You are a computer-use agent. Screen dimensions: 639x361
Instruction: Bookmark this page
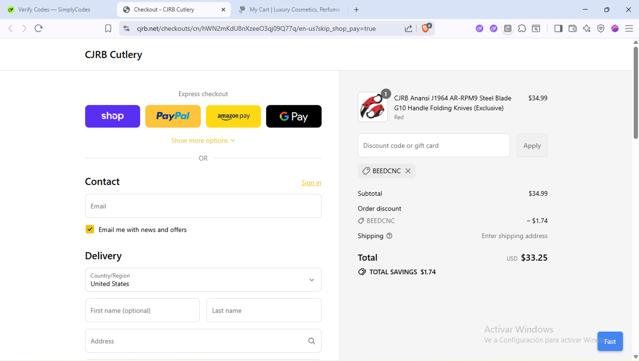pos(108,28)
